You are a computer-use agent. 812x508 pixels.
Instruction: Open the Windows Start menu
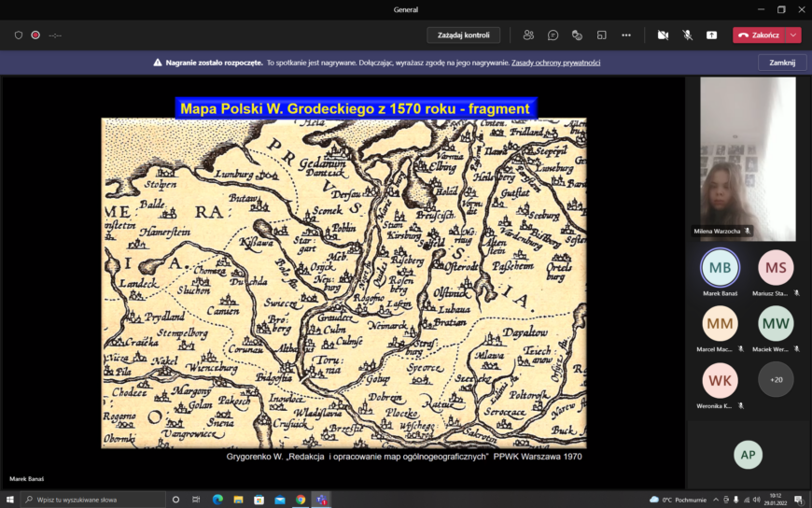click(10, 500)
